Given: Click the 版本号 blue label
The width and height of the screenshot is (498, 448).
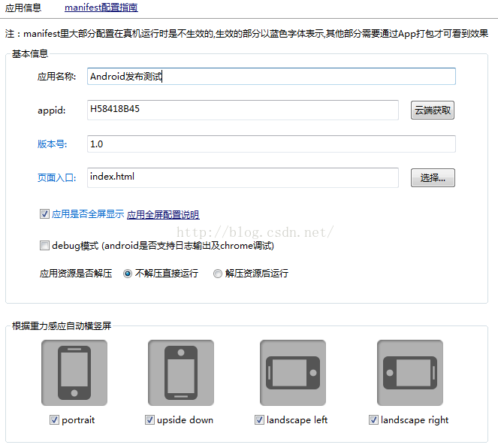Looking at the screenshot, I should (x=52, y=144).
